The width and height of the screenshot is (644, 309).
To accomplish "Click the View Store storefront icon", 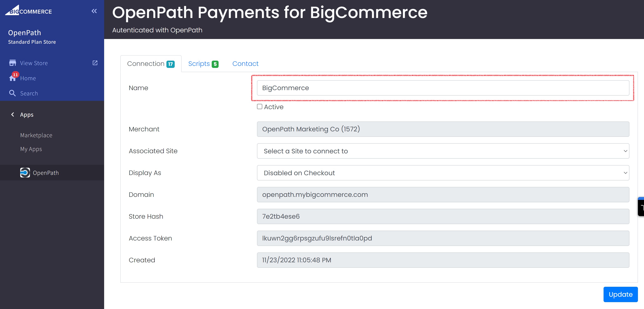I will [x=13, y=63].
